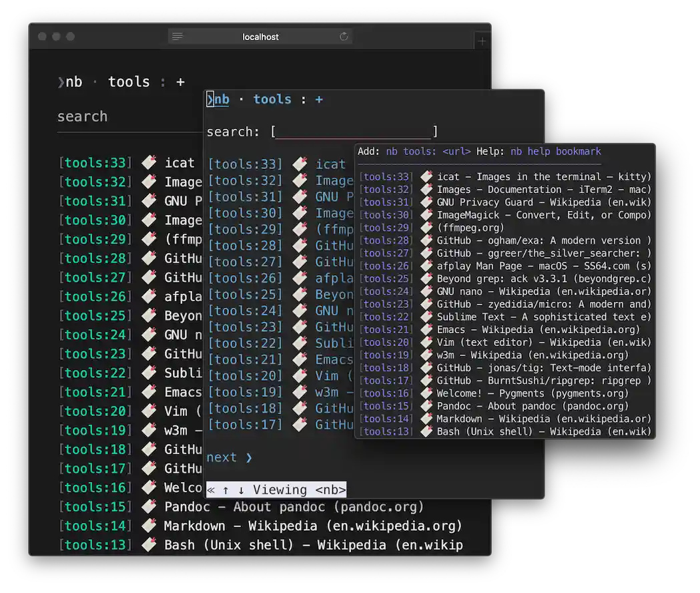Click the bookmark icon beside Emacs – Wikipedia (en.wikipedia.org)
The width and height of the screenshot is (700, 593).
point(426,329)
